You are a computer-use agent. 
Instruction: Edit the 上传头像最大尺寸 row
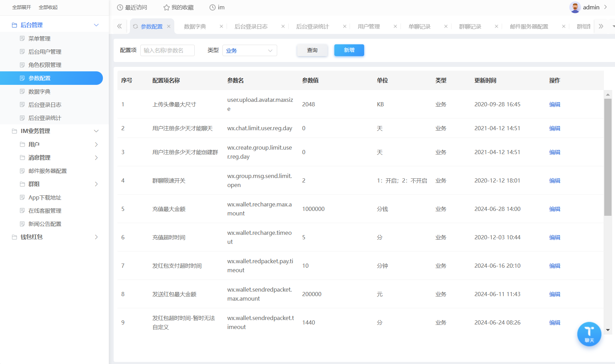(x=554, y=105)
